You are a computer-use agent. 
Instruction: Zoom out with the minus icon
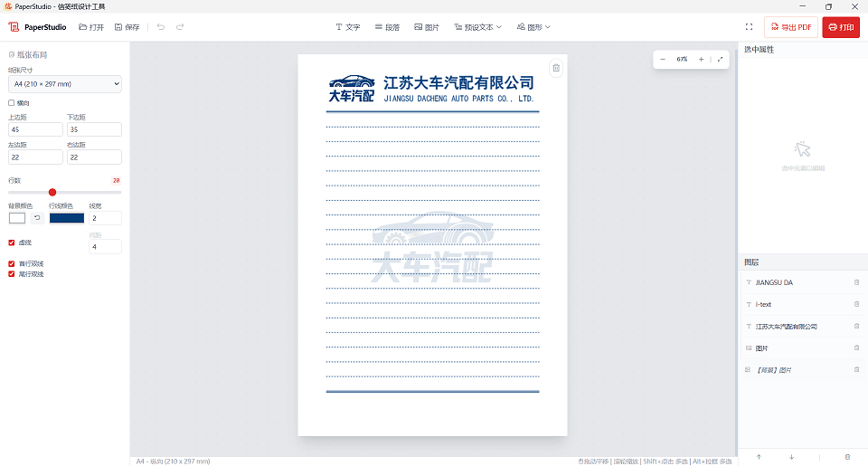(x=663, y=59)
